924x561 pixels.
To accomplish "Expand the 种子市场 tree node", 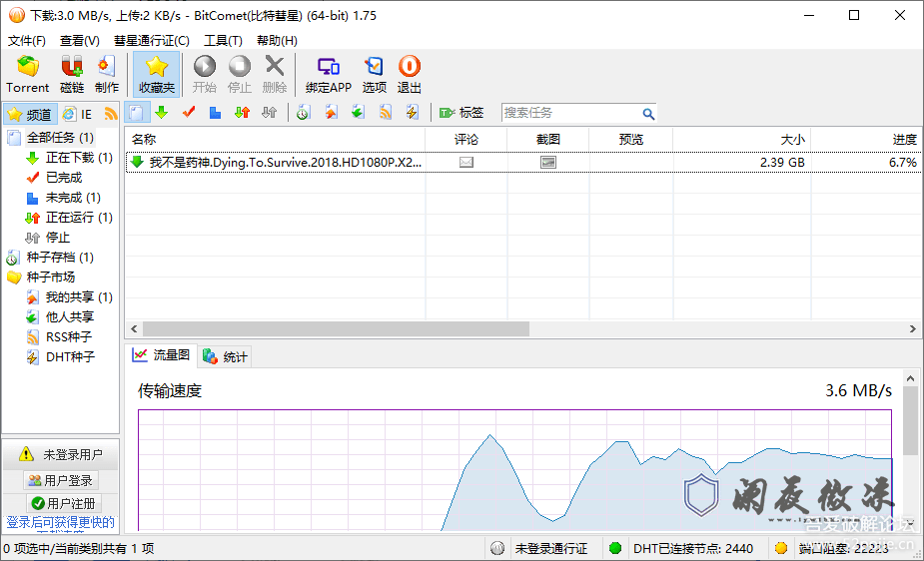I will pyautogui.click(x=50, y=278).
